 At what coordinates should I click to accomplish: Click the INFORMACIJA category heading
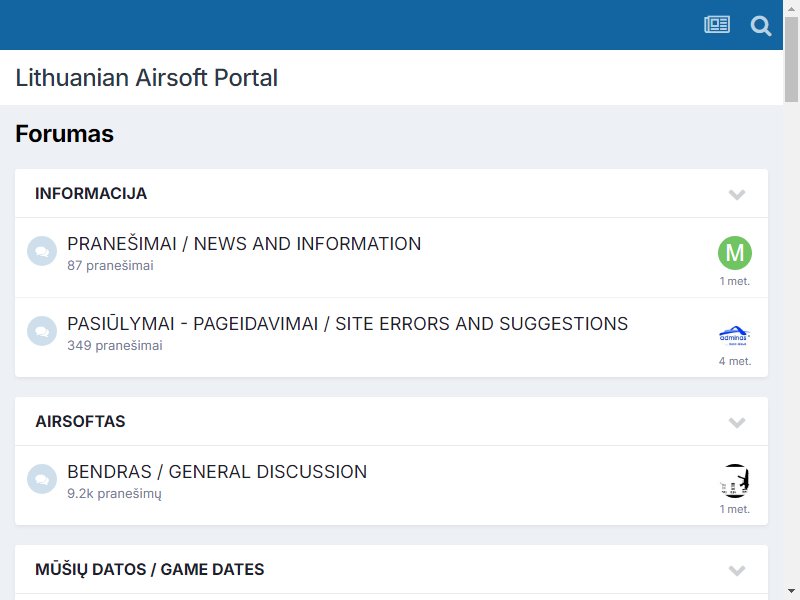point(91,194)
